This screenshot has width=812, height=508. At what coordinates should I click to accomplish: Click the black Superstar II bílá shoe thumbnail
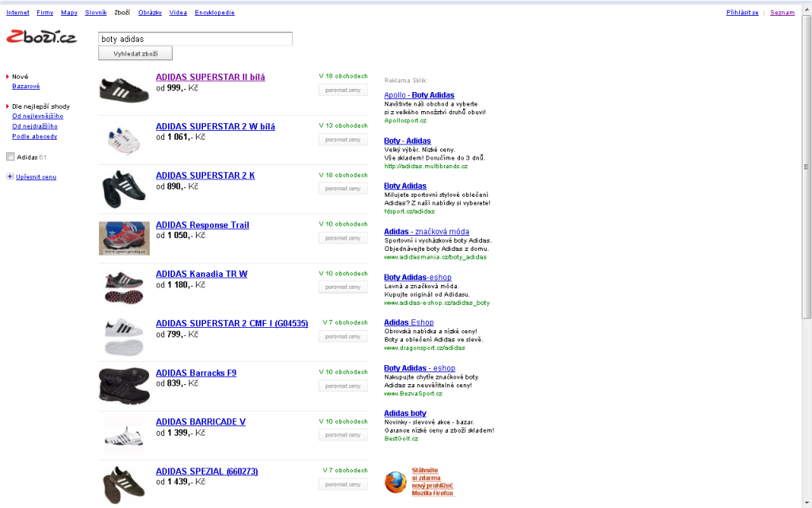124,90
